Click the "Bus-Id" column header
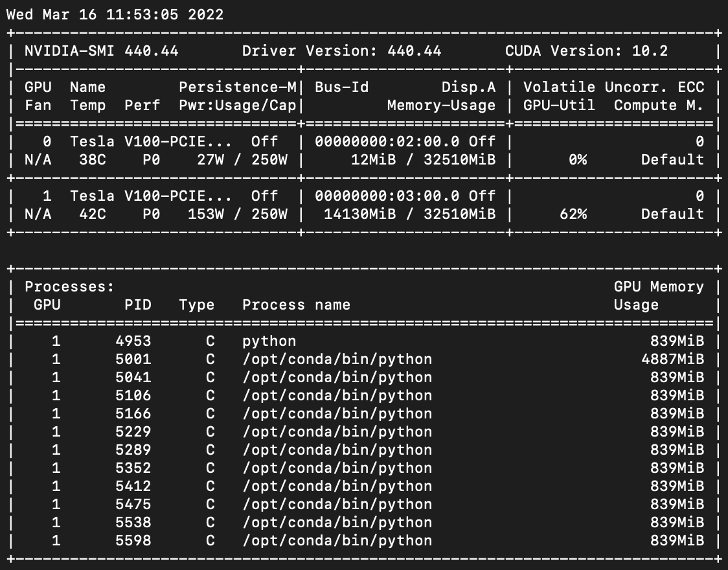The height and width of the screenshot is (570, 728). click(342, 87)
